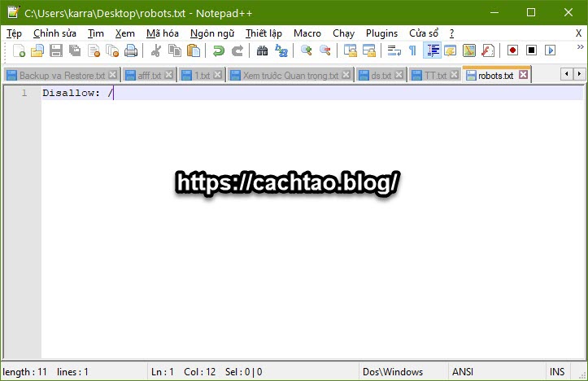Click the Disallow: / text on line 1
The image size is (588, 381).
pos(77,93)
